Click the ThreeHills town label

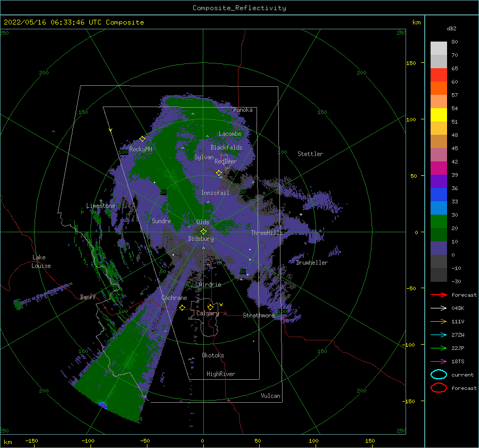(x=267, y=233)
